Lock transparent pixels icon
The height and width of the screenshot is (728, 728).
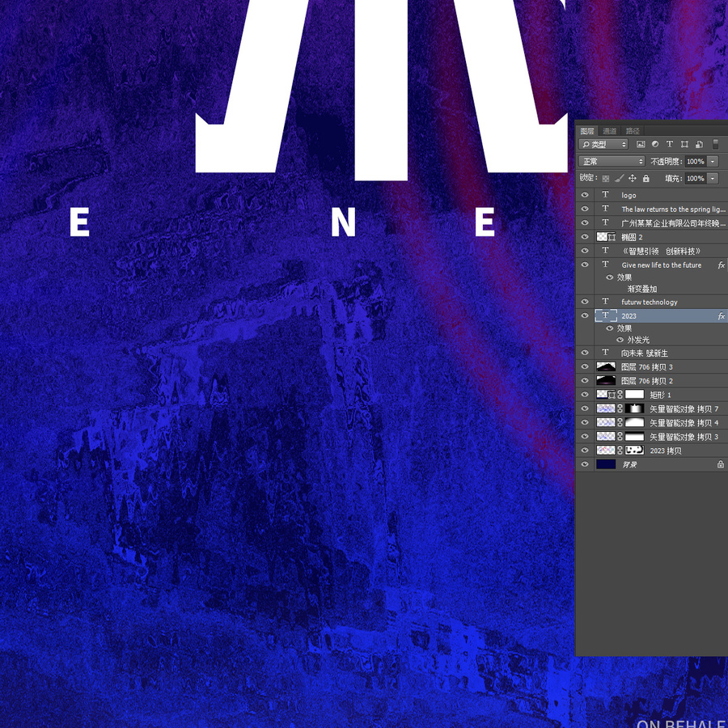click(x=605, y=178)
